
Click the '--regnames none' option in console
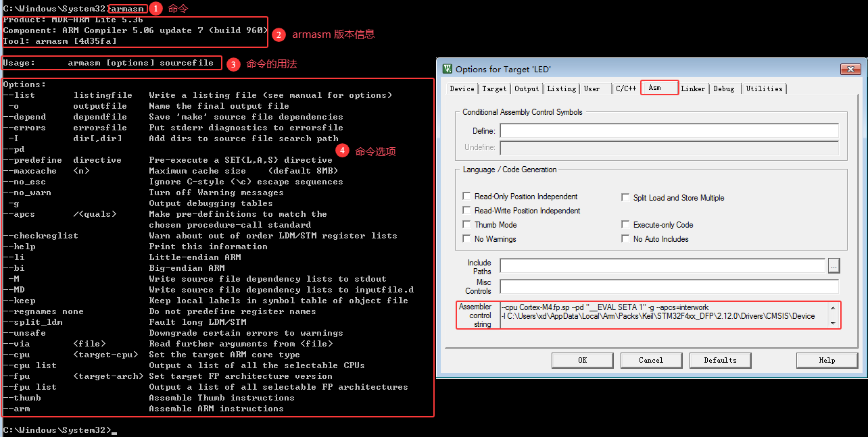point(43,311)
